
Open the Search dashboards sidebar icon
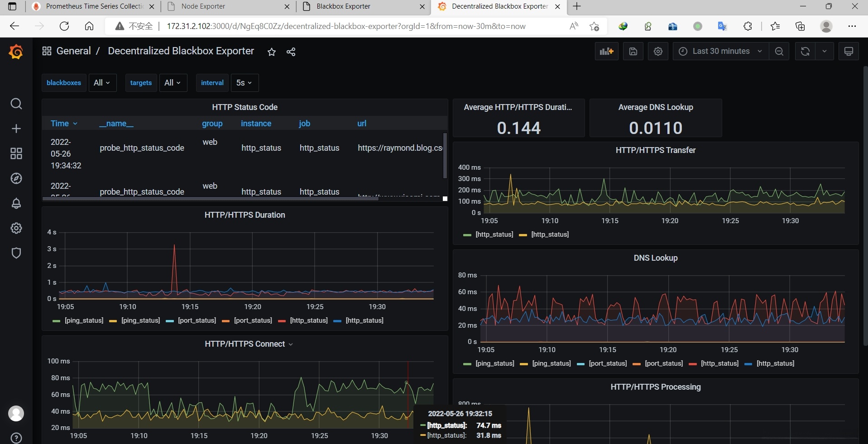(x=16, y=104)
